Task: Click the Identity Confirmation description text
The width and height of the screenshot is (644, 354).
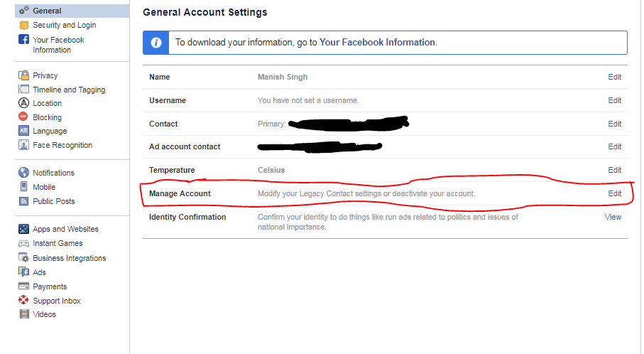Action: click(388, 222)
